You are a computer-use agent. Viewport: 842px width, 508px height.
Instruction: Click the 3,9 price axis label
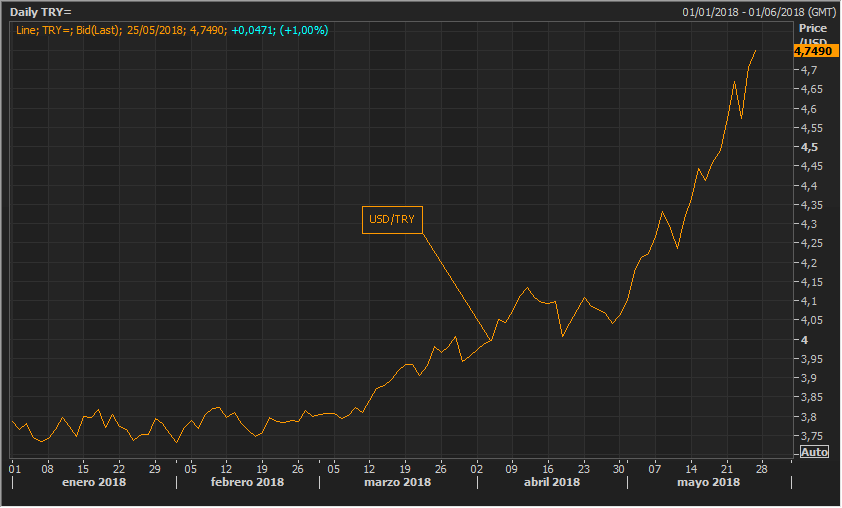click(x=809, y=378)
